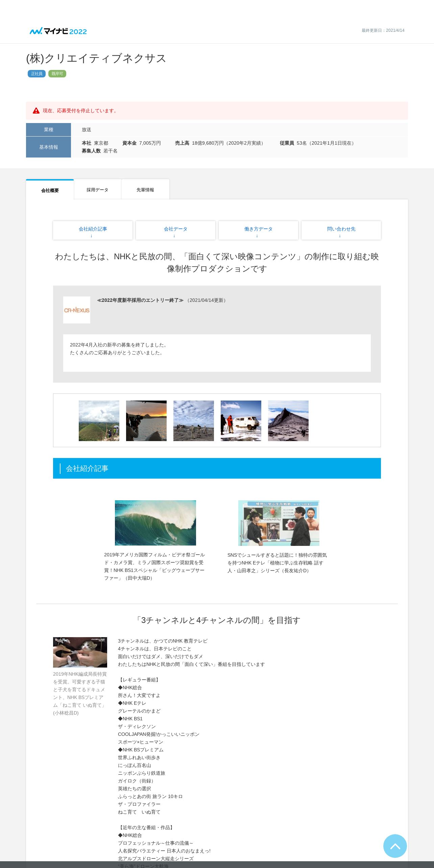The image size is (434, 868).
Task: Click the 従業員 53名 value
Action: (x=318, y=143)
